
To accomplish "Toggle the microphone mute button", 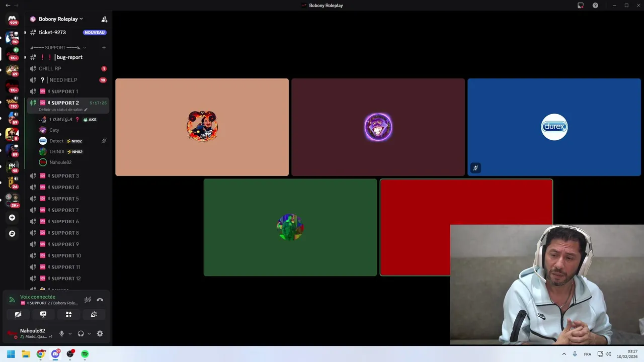I will (x=61, y=333).
